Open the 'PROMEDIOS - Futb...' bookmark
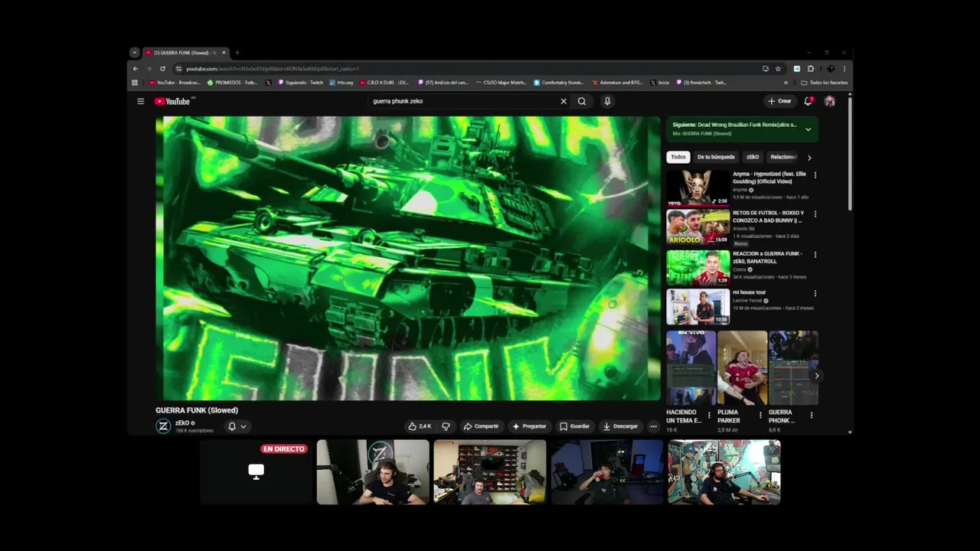Viewport: 980px width, 551px height. click(233, 83)
